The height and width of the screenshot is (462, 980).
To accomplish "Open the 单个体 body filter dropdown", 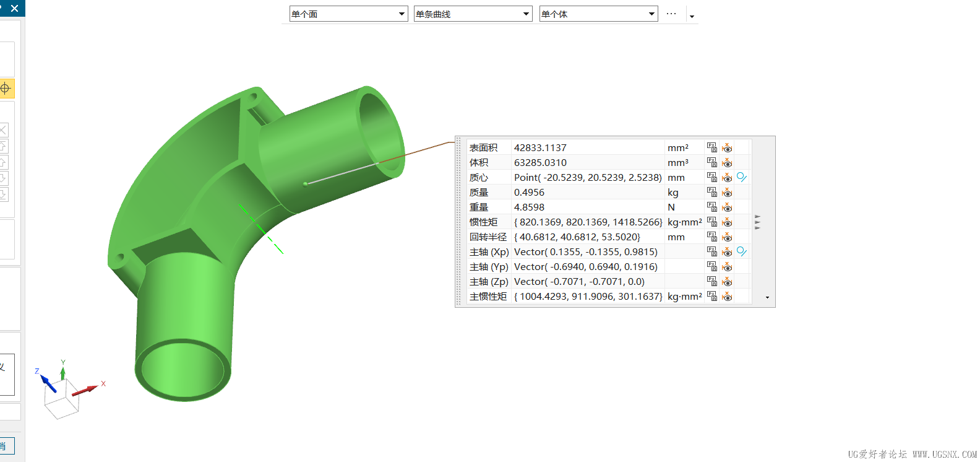I will [598, 14].
